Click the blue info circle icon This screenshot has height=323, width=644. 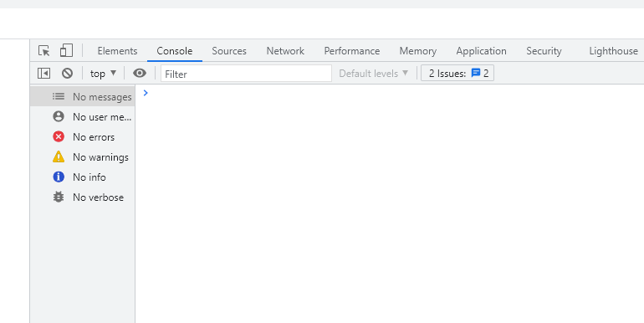(59, 177)
